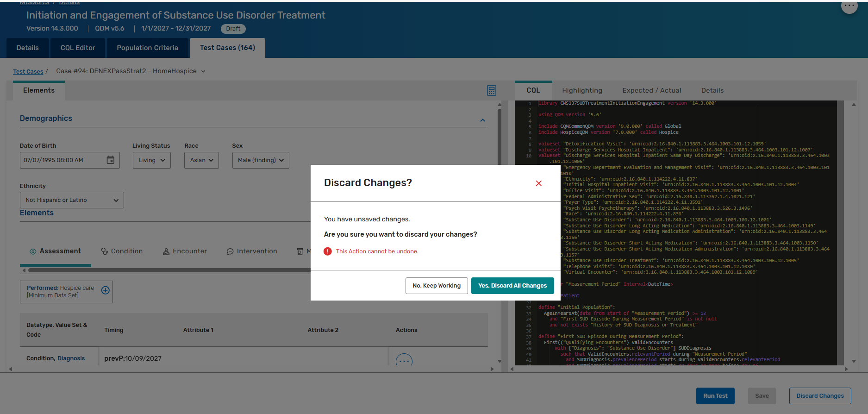This screenshot has height=414, width=868.
Task: Click the Test Cases breadcrumb link
Action: [28, 72]
